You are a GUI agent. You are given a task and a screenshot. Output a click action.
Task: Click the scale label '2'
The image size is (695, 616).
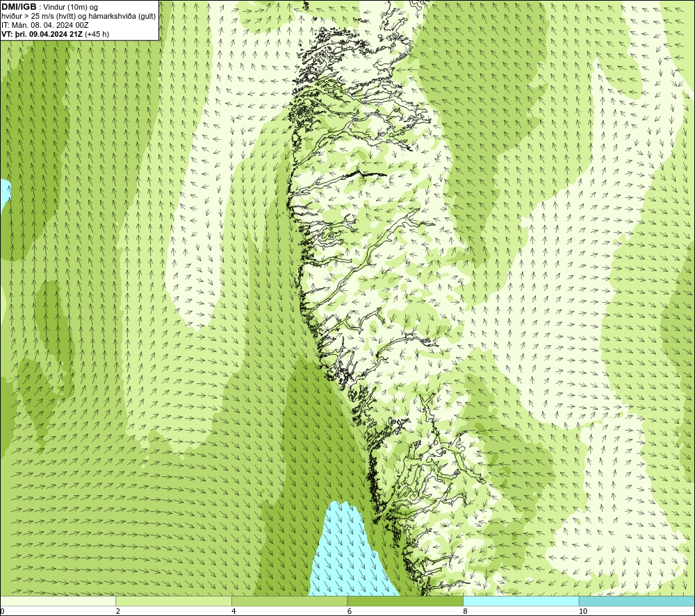point(118,611)
